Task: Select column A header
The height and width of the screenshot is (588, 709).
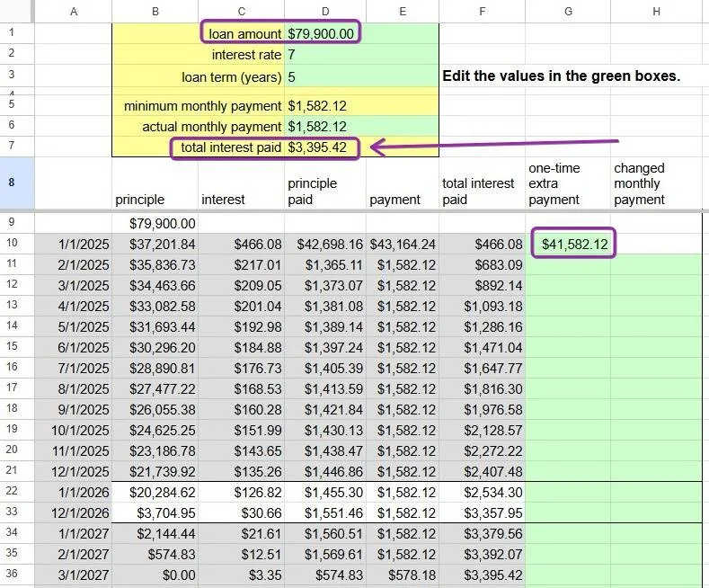Action: (74, 12)
